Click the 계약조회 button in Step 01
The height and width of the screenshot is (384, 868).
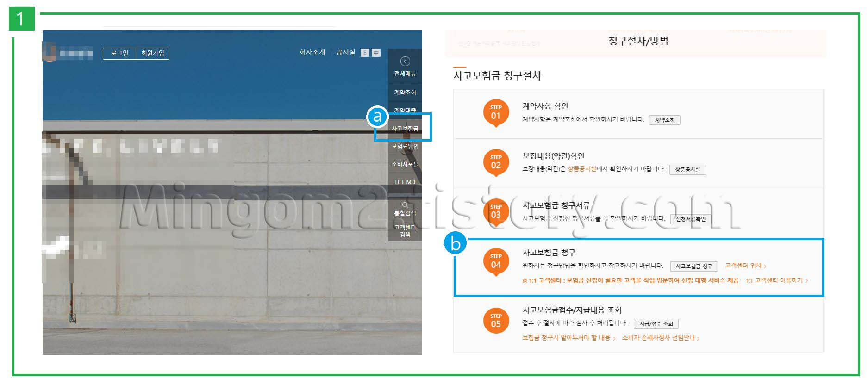[x=664, y=120]
